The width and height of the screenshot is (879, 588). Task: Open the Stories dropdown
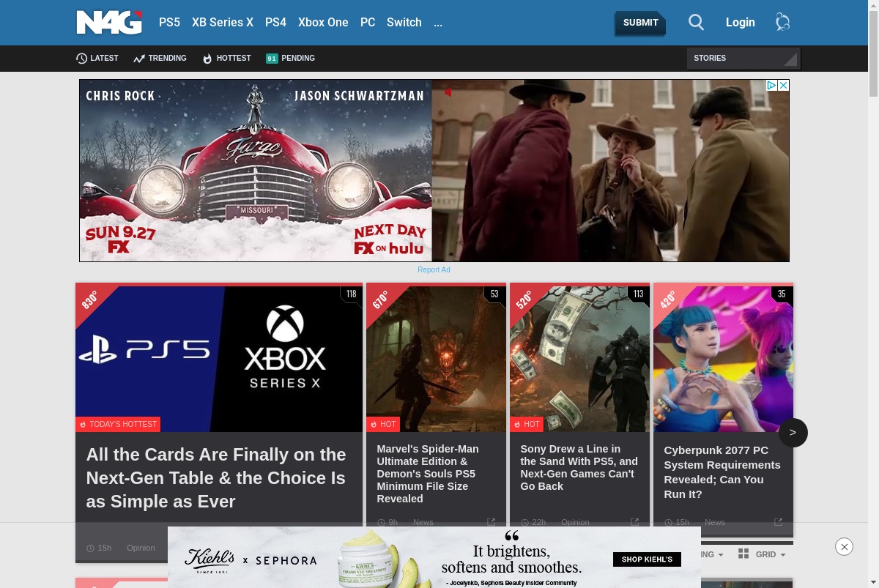743,58
